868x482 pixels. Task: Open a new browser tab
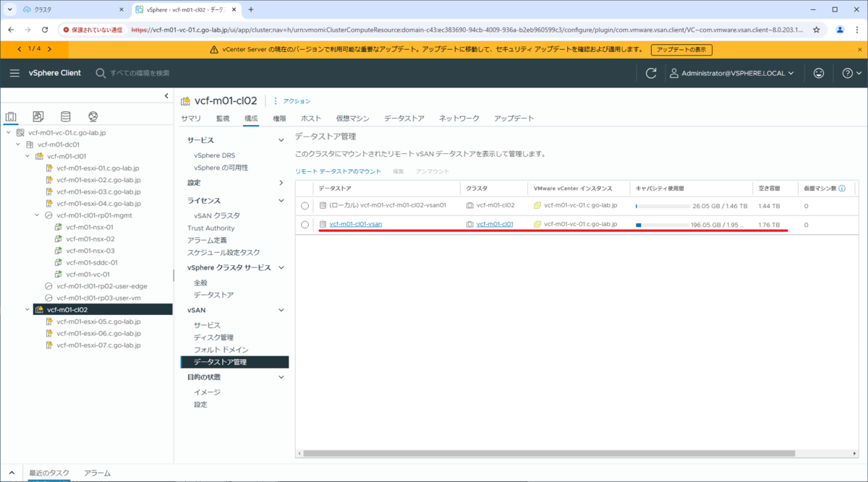251,9
